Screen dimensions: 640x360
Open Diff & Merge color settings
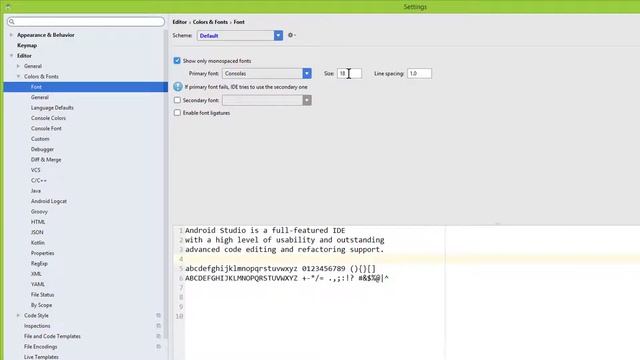(46, 160)
